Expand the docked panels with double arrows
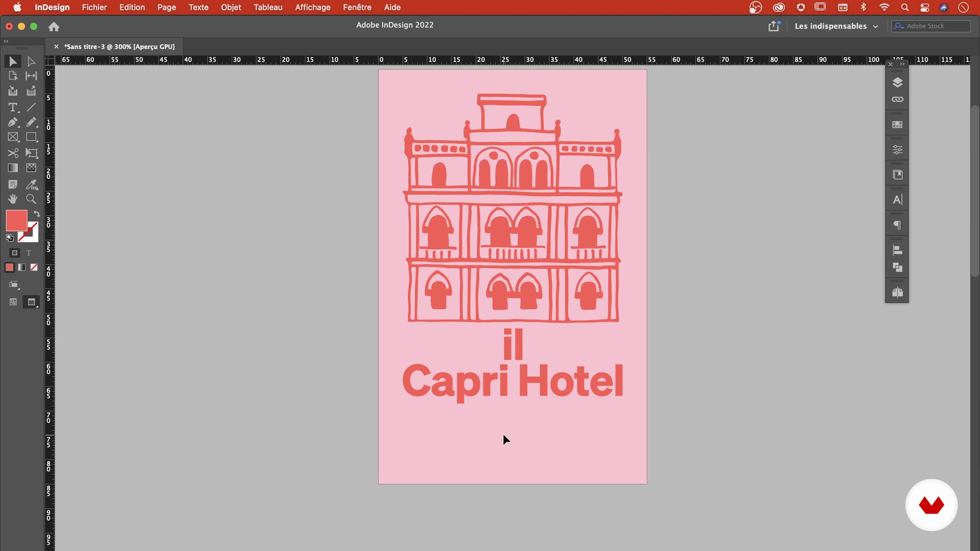The image size is (980, 551). [x=902, y=64]
